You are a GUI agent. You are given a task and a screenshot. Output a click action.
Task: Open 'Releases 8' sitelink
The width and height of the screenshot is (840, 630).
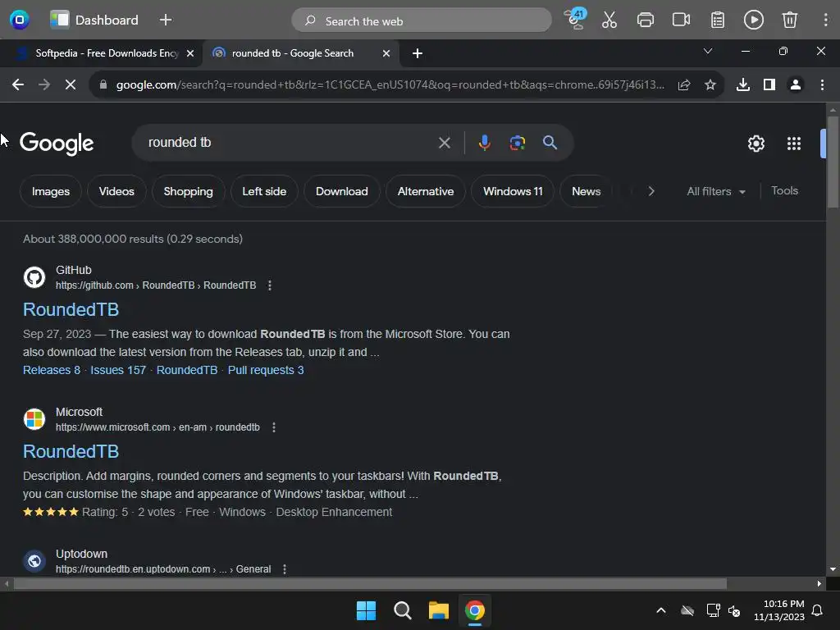point(52,370)
